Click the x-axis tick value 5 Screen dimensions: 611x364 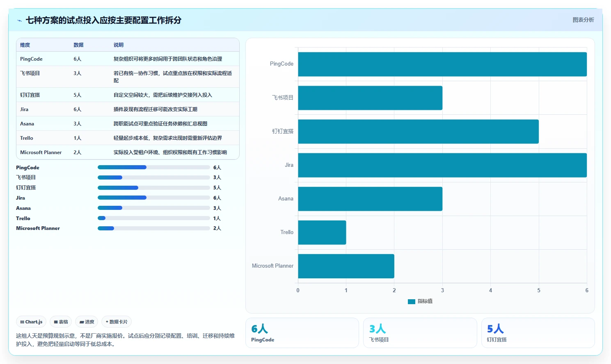(x=539, y=290)
